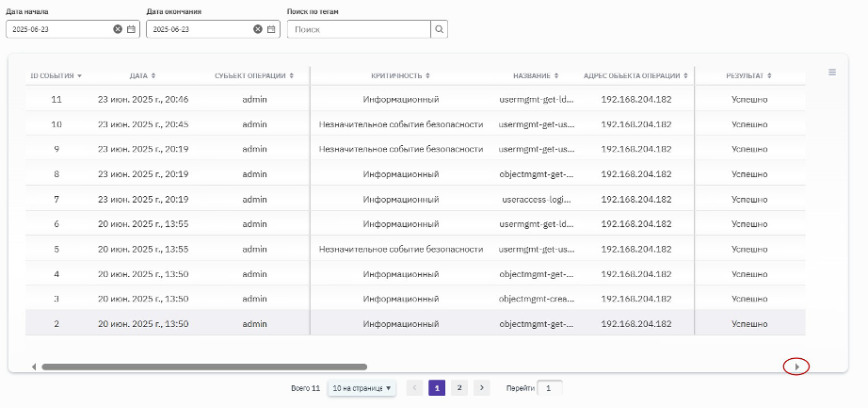Expand the '10 на странице' page size dropdown
This screenshot has width=868, height=408.
click(362, 387)
